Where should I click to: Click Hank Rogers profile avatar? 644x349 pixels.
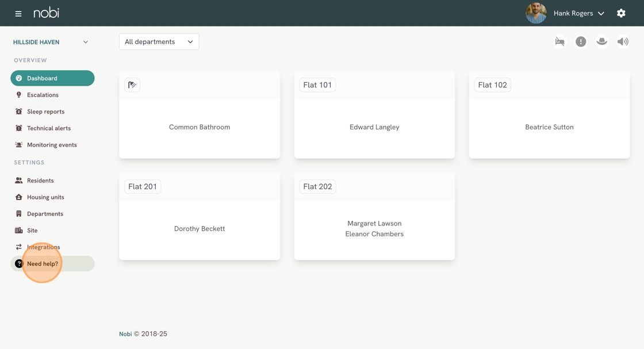tap(536, 13)
